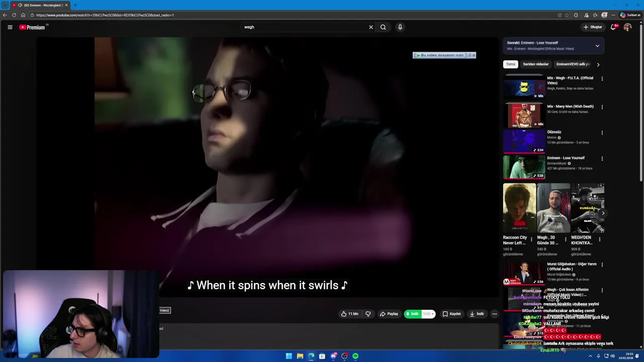Play 'Eminem - Lose Yourself' recommendation
644x362 pixels.
(x=524, y=167)
